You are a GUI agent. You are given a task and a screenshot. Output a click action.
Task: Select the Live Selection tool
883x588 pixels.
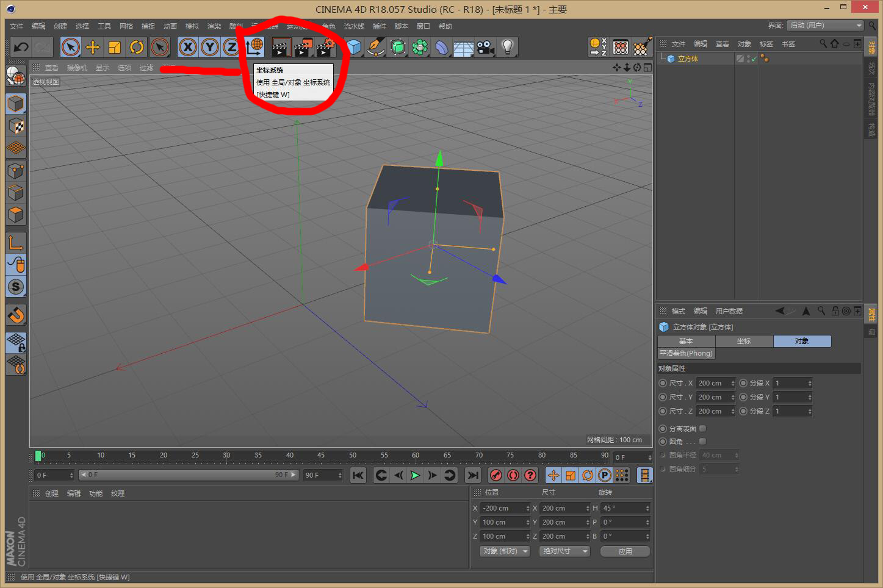point(71,47)
